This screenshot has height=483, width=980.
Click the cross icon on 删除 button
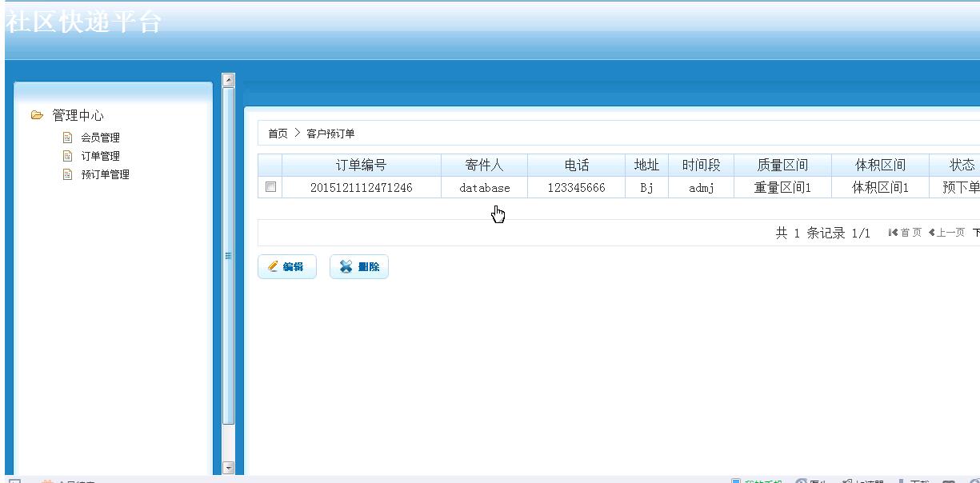pyautogui.click(x=346, y=267)
